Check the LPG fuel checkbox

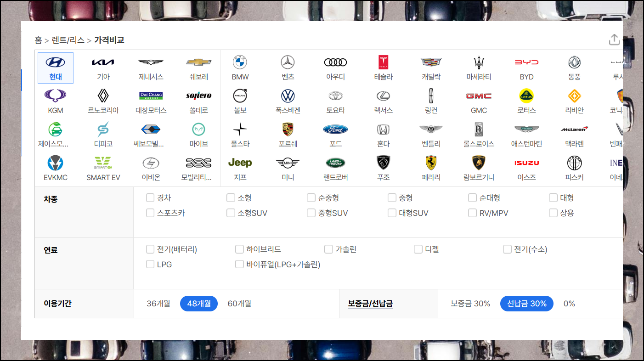[x=150, y=265]
